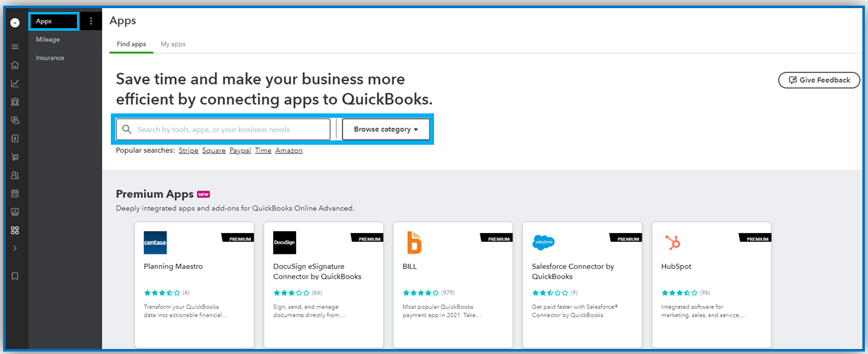Open the Planning Maestro app title
Screen dimensions: 868x354
point(173,266)
